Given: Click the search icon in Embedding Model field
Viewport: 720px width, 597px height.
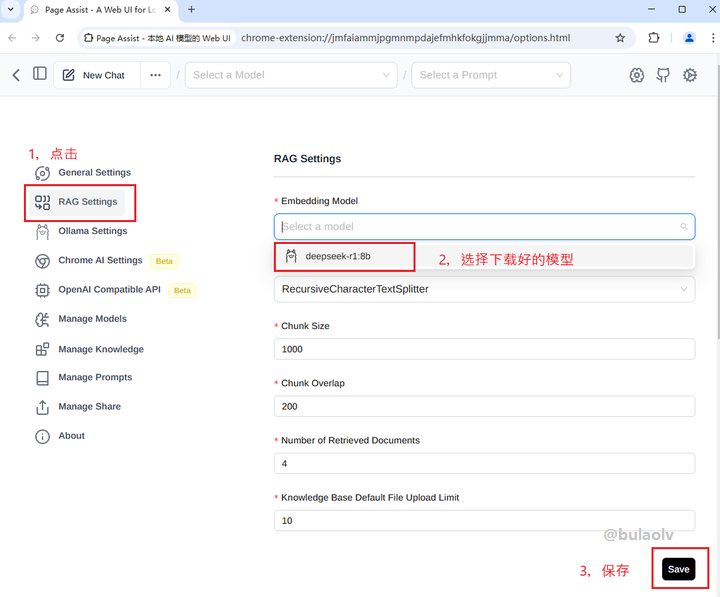Looking at the screenshot, I should click(x=684, y=226).
